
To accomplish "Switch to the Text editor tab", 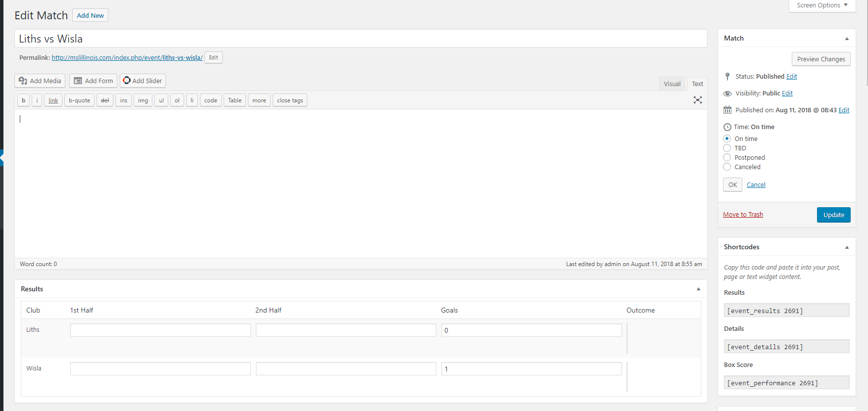I will (697, 84).
